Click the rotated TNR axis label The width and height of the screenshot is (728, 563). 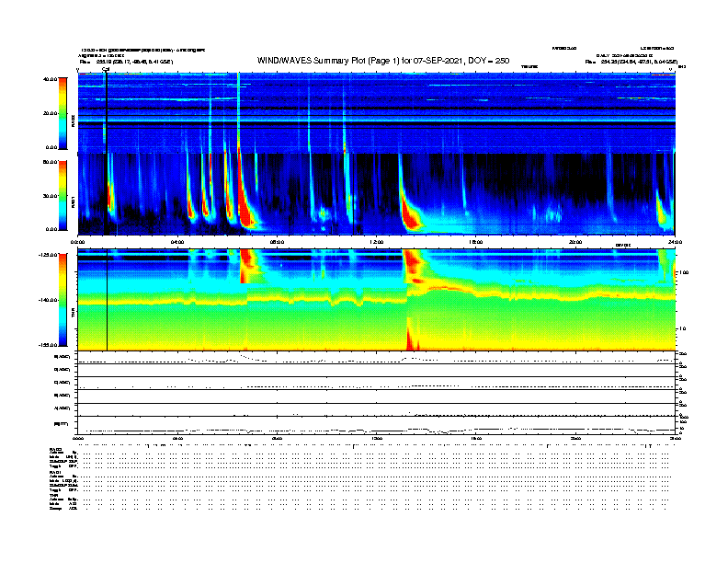tap(73, 312)
